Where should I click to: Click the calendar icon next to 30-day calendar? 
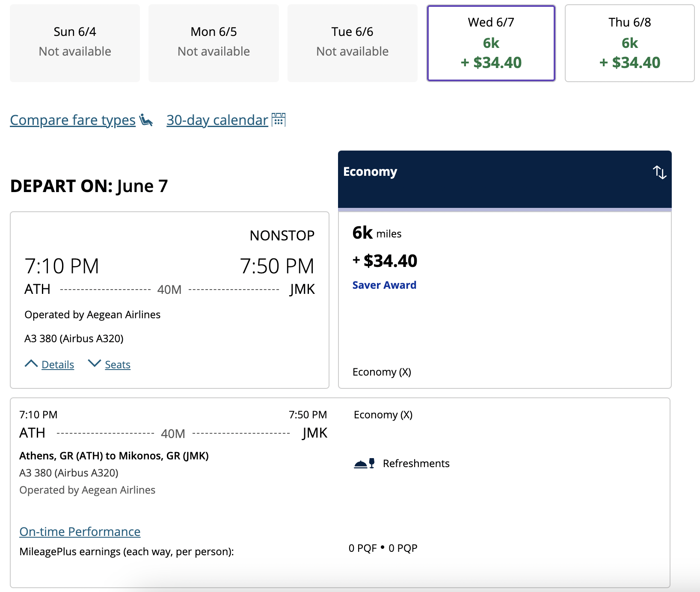click(x=279, y=120)
